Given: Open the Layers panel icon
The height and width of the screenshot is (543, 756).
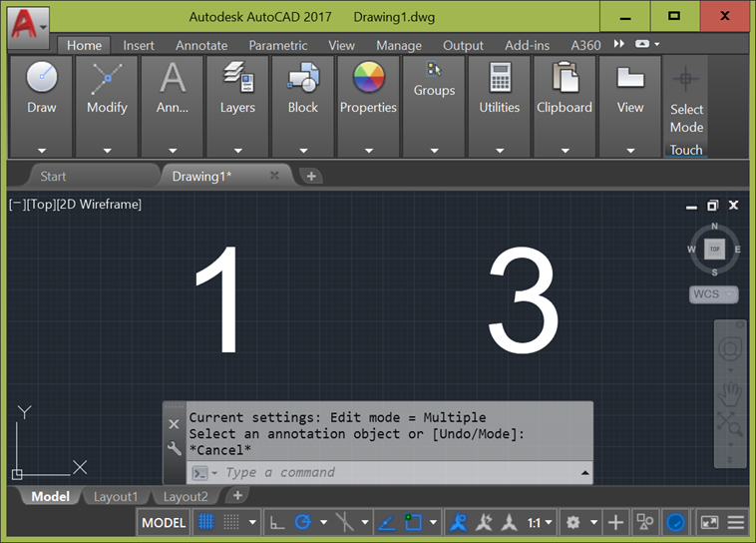Looking at the screenshot, I should (237, 78).
